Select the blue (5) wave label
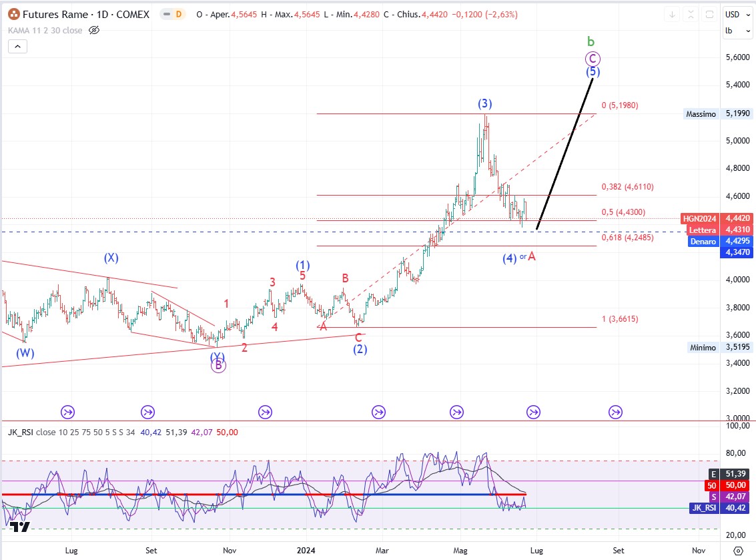 pyautogui.click(x=593, y=72)
